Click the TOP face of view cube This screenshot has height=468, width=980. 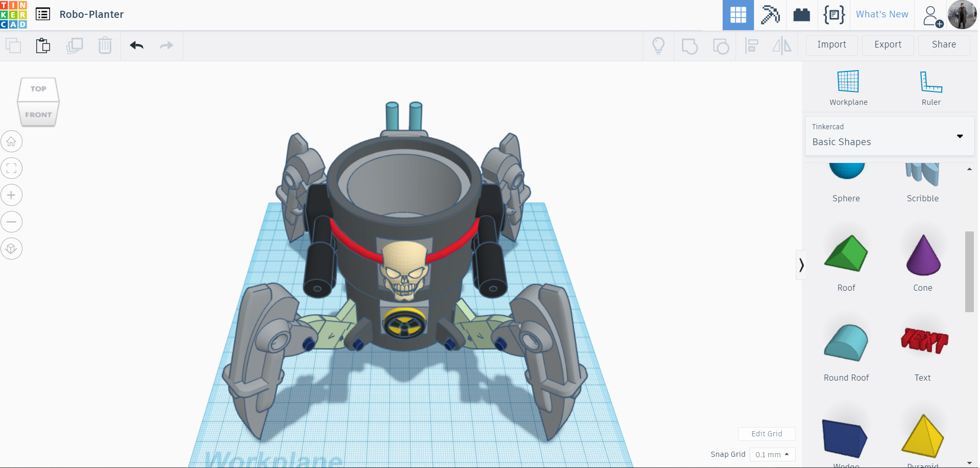tap(38, 89)
